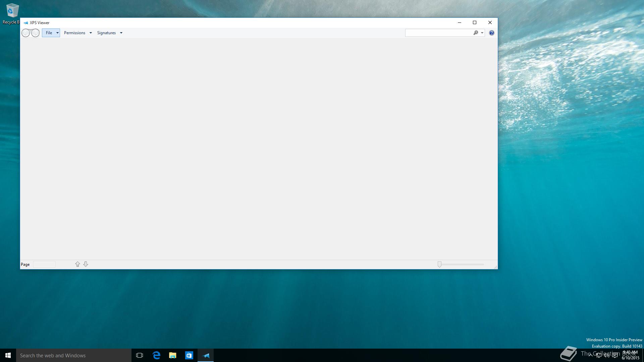Open the Windows Start menu
The image size is (644, 362).
tap(8, 355)
